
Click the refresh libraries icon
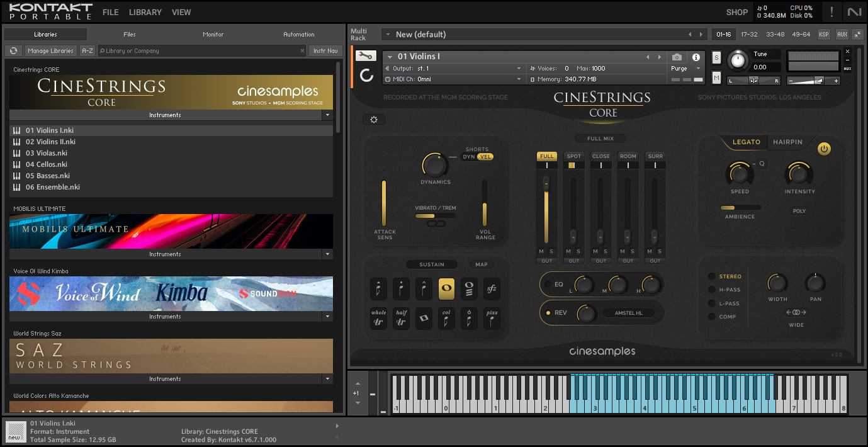(13, 51)
